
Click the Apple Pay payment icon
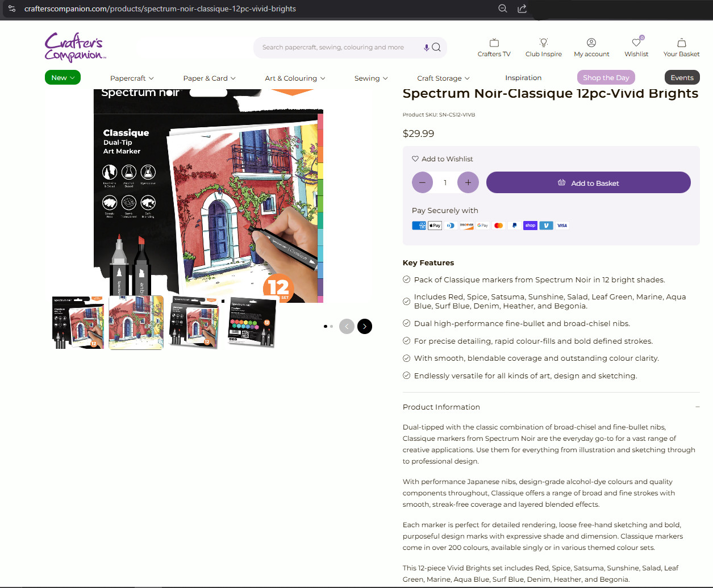click(435, 226)
